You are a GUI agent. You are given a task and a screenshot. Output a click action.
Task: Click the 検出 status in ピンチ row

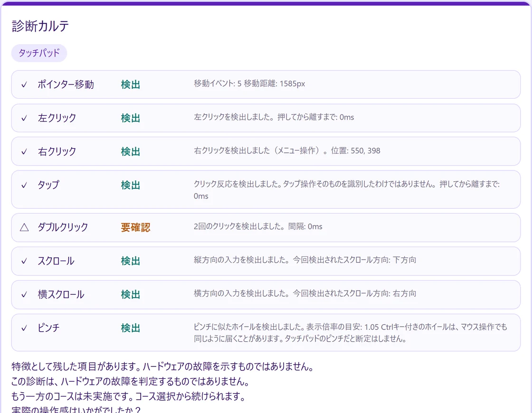coord(131,328)
